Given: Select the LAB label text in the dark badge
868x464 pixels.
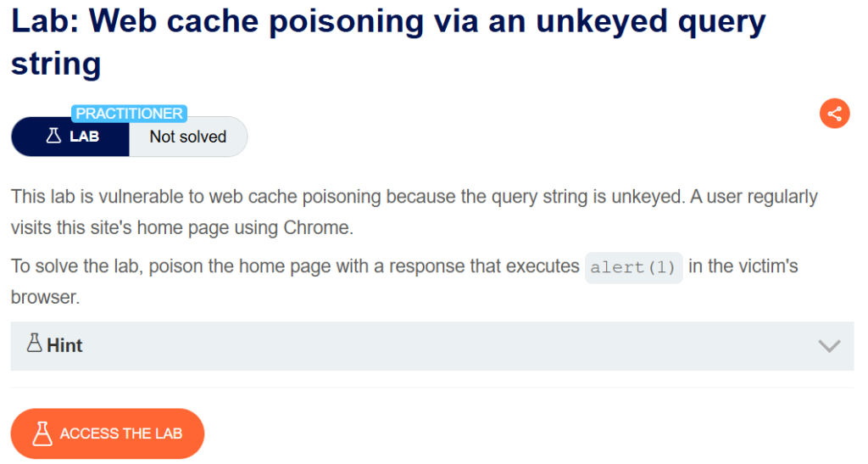Looking at the screenshot, I should pos(84,137).
